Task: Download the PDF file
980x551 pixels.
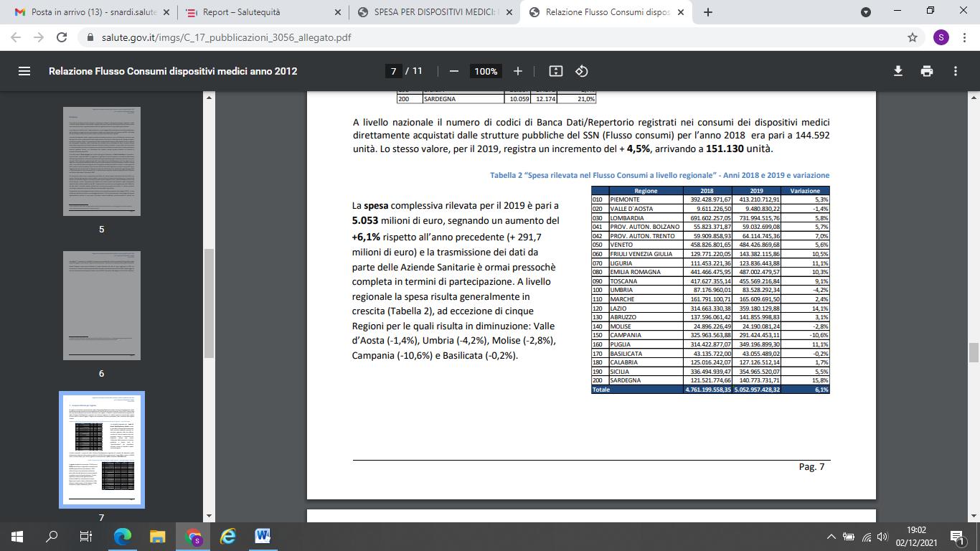Action: pyautogui.click(x=897, y=71)
